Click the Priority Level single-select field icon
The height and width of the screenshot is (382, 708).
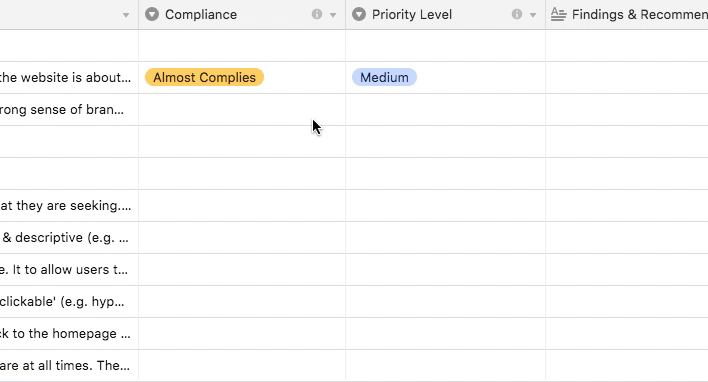pyautogui.click(x=359, y=14)
